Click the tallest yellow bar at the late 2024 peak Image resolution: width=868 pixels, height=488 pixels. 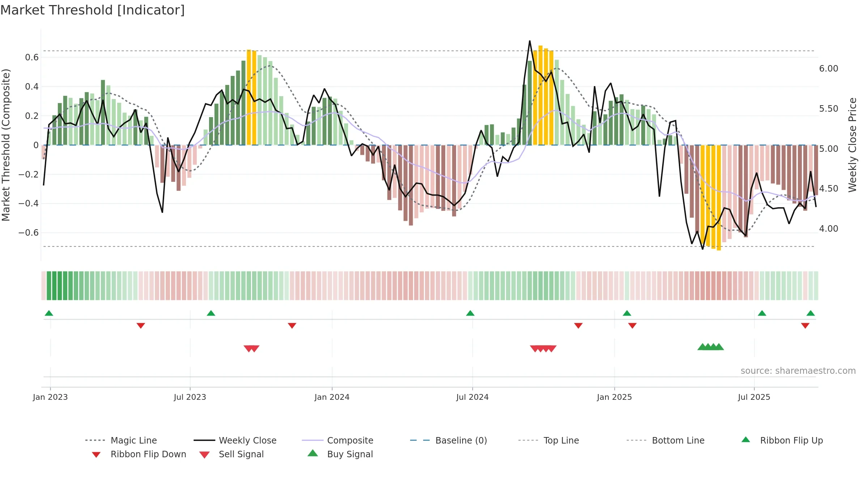pyautogui.click(x=540, y=95)
